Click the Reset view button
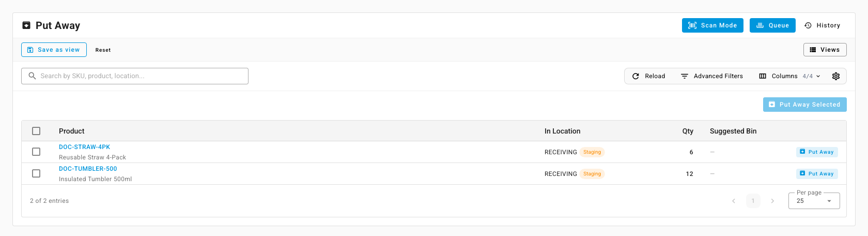The height and width of the screenshot is (236, 868). point(103,50)
